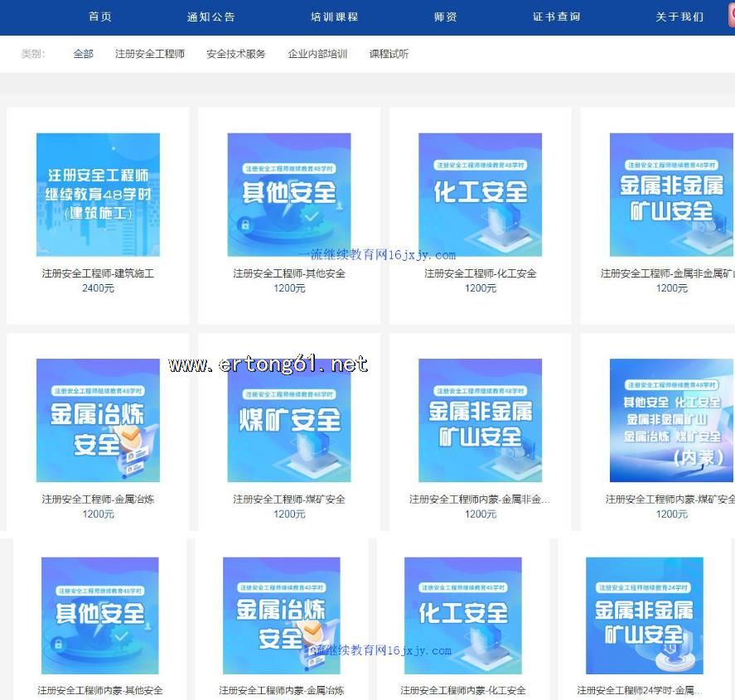Image resolution: width=735 pixels, height=700 pixels.
Task: Open the 注册安全工程师-化工安全 title link
Action: 481,273
